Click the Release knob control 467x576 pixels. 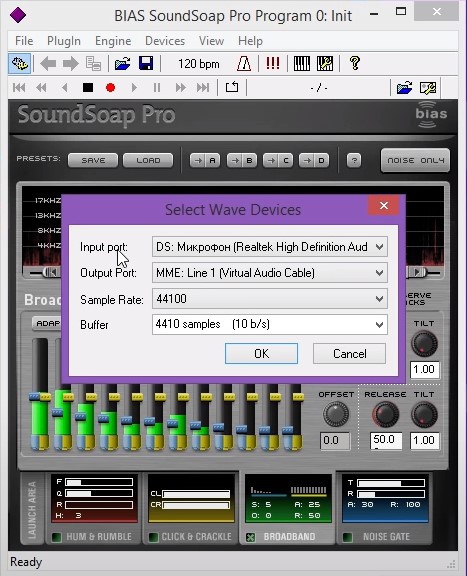click(385, 414)
